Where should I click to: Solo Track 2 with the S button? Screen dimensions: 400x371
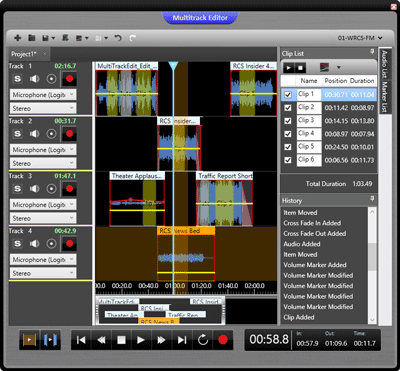tap(17, 134)
